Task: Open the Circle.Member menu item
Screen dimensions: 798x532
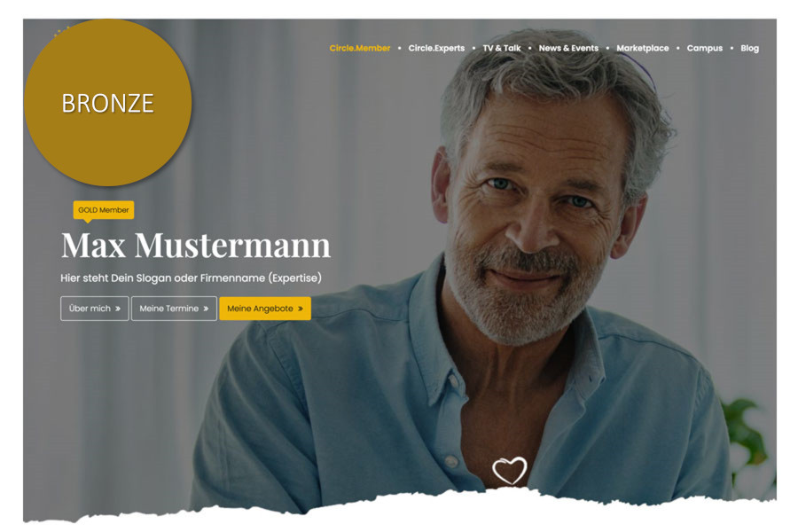Action: tap(360, 48)
